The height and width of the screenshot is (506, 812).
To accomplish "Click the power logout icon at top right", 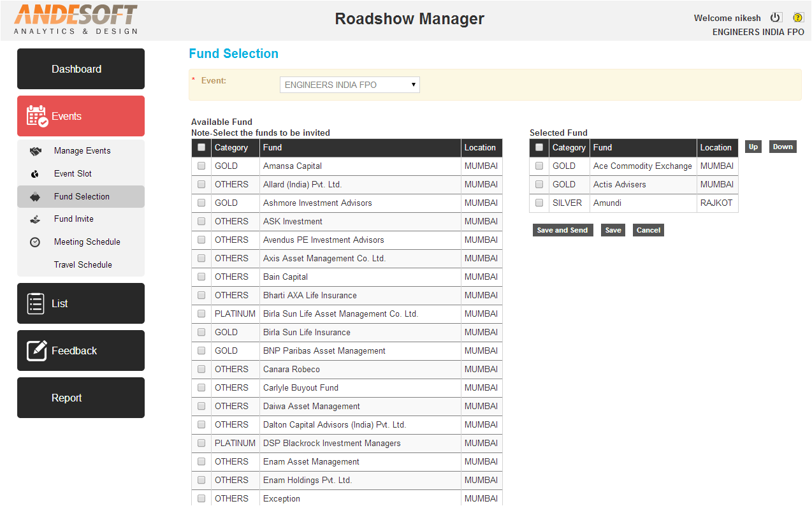I will point(776,17).
